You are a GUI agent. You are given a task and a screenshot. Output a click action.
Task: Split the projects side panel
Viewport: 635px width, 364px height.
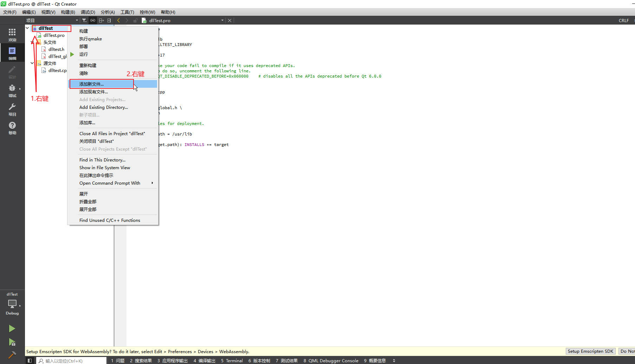click(101, 20)
